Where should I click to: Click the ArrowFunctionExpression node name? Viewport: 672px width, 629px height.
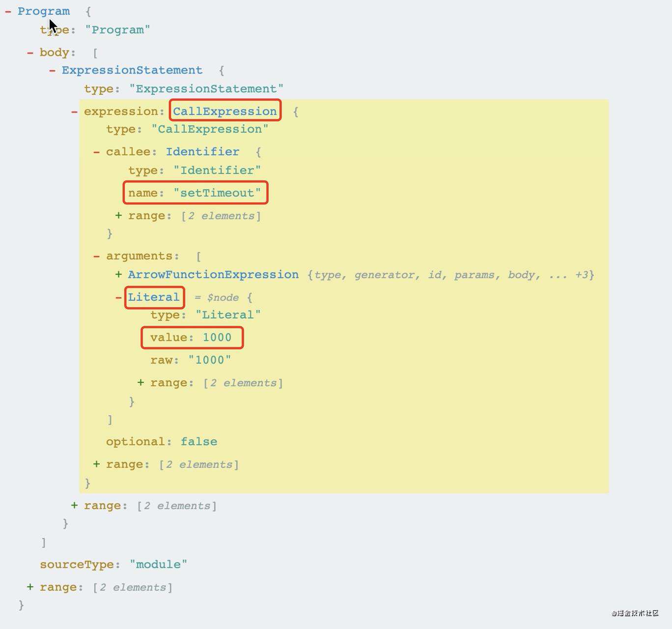[213, 275]
